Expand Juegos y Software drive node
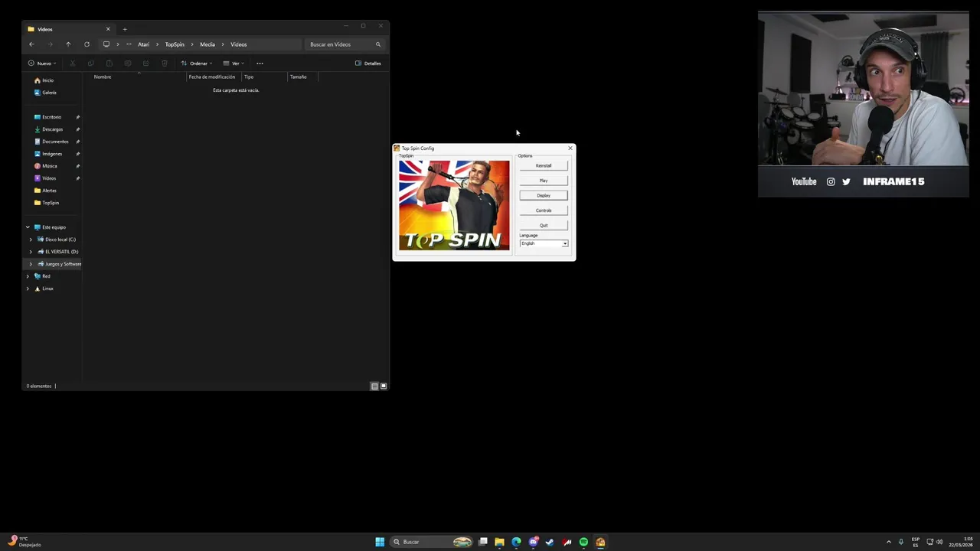Image resolution: width=980 pixels, height=551 pixels. tap(31, 264)
